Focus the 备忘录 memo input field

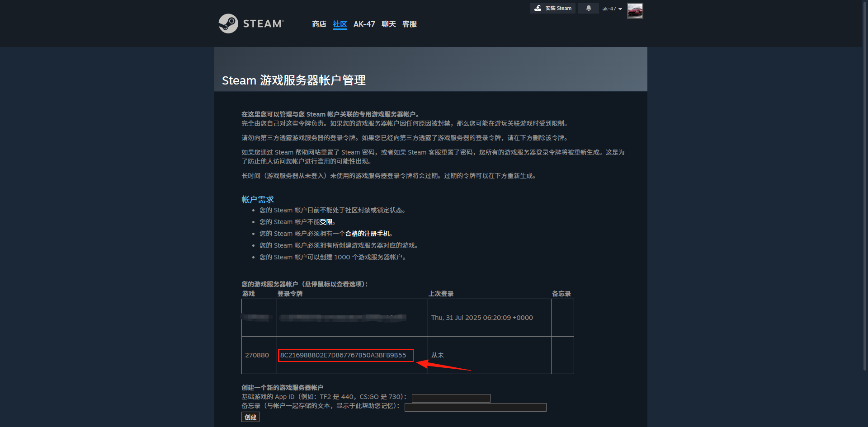pos(476,407)
